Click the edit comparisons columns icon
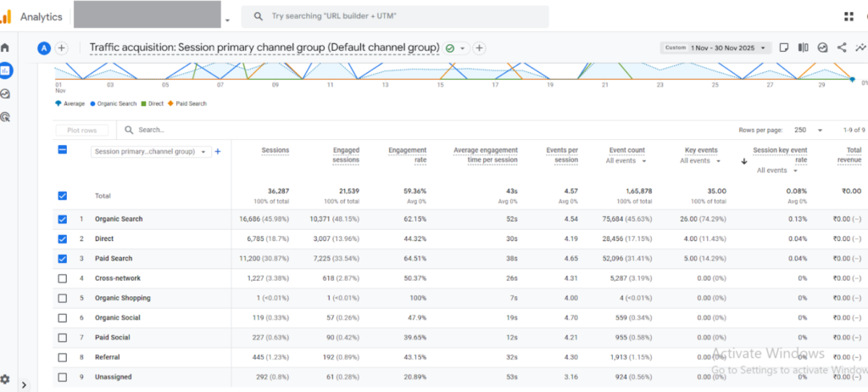Image resolution: width=868 pixels, height=392 pixels. [803, 48]
